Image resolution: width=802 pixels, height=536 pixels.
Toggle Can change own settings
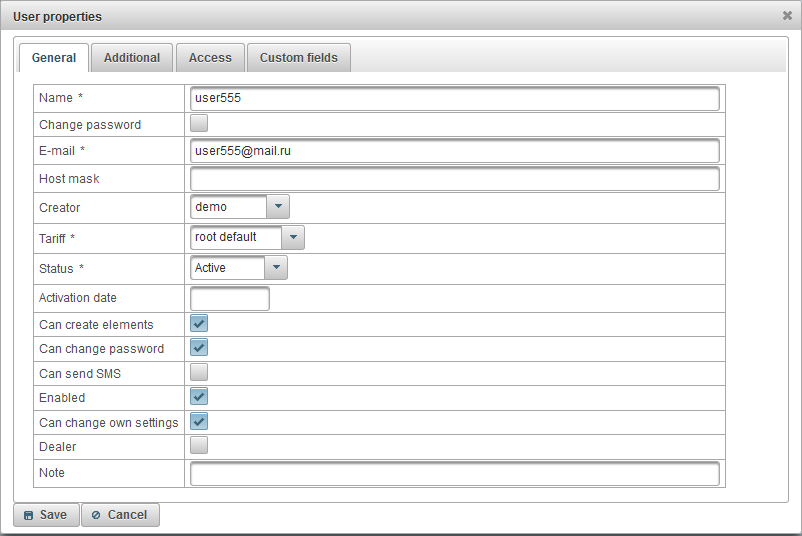click(x=199, y=421)
